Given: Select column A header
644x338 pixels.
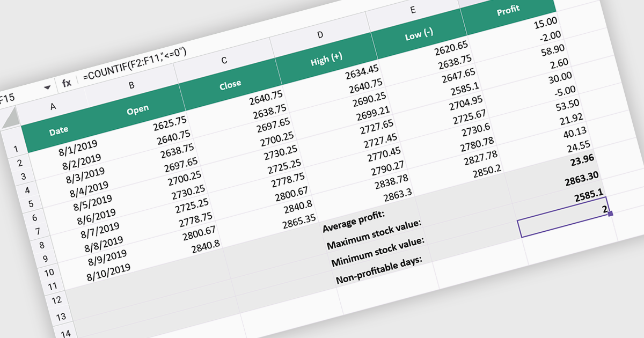Looking at the screenshot, I should tap(53, 106).
